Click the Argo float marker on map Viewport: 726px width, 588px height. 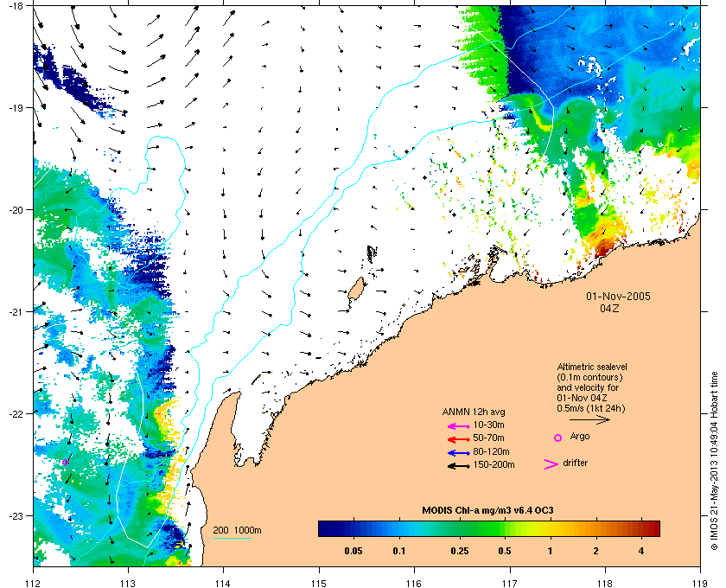click(x=66, y=462)
